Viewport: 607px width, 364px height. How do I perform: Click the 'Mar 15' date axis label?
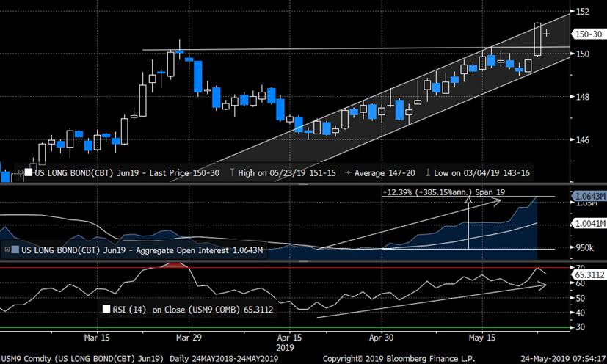[97, 338]
